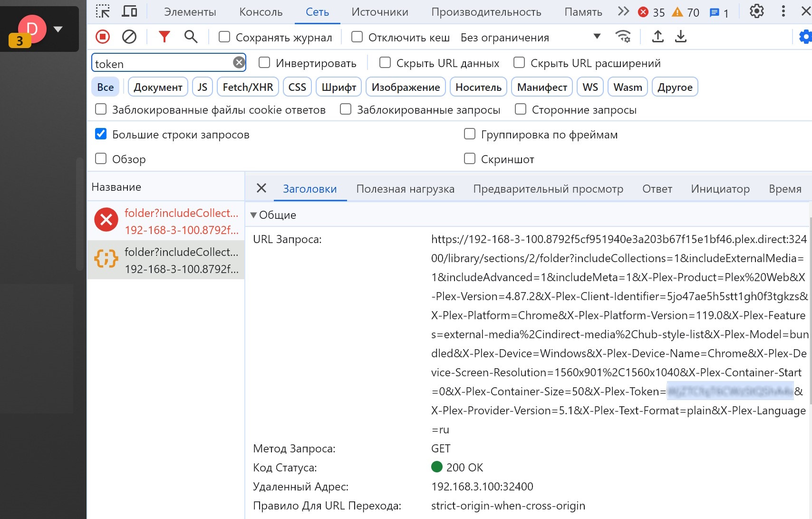This screenshot has width=812, height=519.
Task: Check Скрыть URL данных
Action: point(385,62)
